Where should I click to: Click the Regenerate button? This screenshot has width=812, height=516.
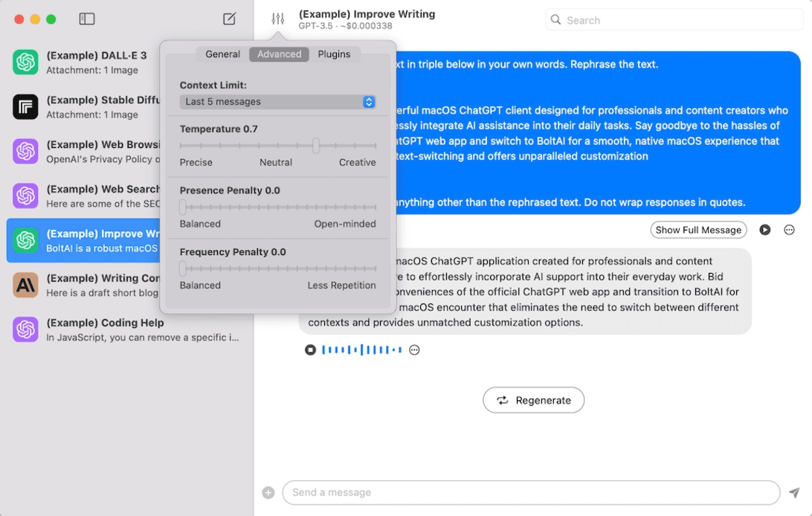tap(533, 400)
